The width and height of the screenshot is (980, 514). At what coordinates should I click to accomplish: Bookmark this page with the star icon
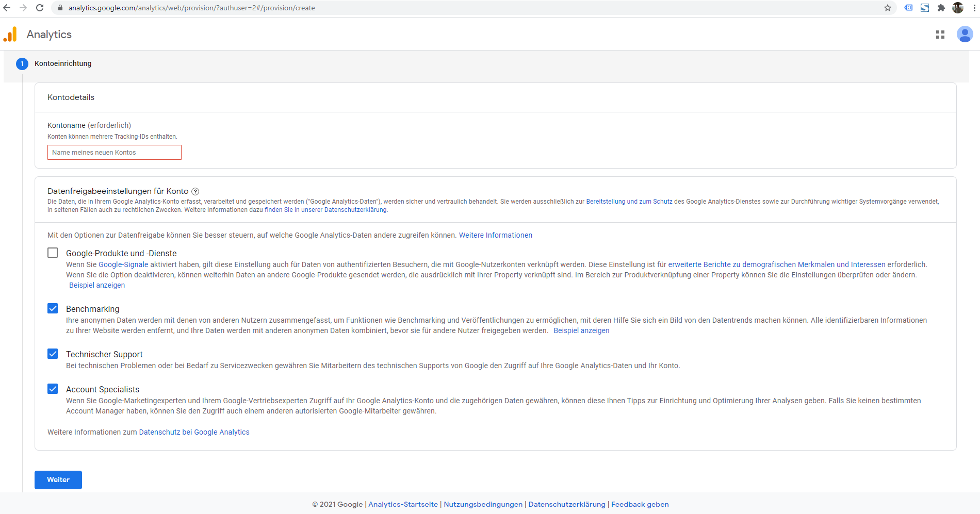point(888,8)
